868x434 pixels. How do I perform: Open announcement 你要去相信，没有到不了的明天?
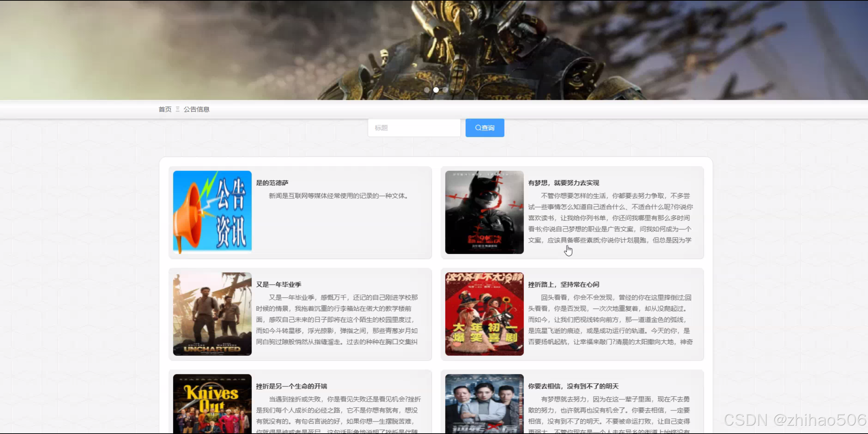(x=573, y=386)
